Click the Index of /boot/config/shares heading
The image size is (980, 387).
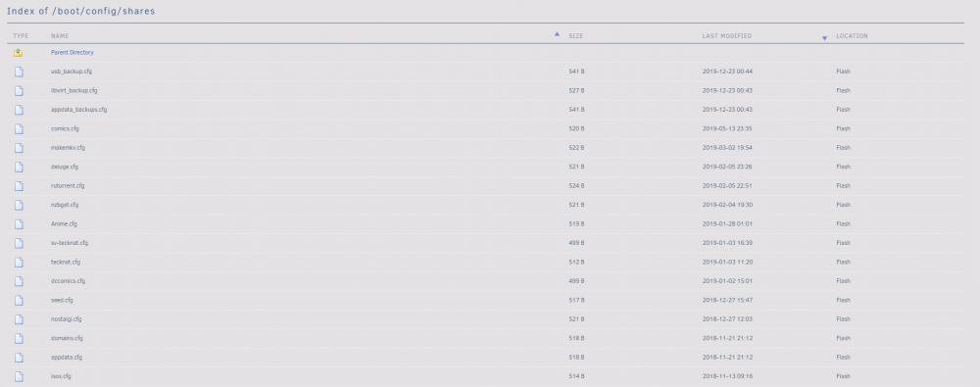(x=81, y=11)
